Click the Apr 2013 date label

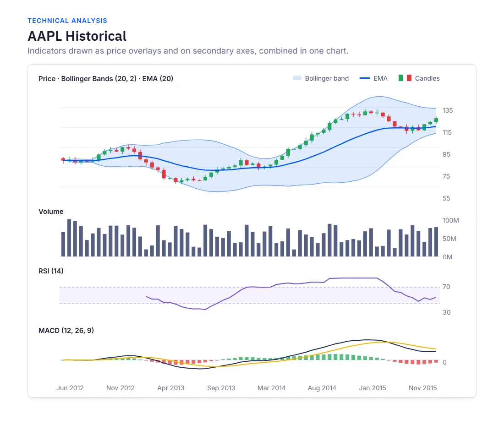pos(171,388)
